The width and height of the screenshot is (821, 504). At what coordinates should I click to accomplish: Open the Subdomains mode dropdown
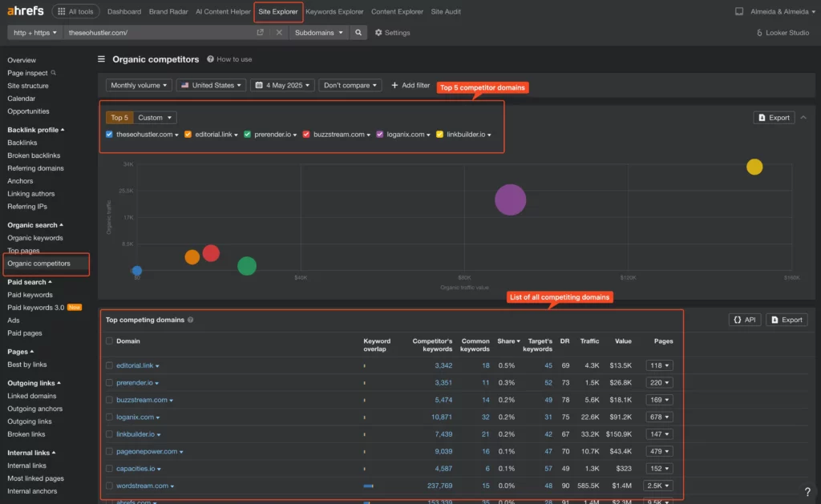coord(319,33)
